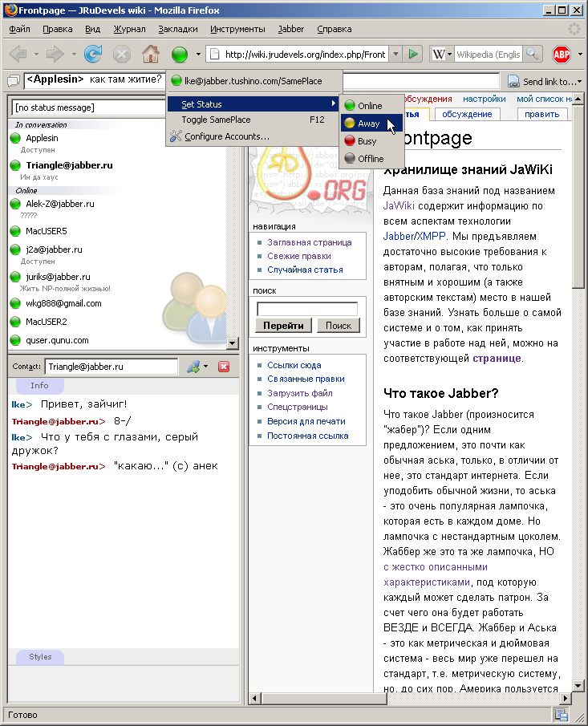
Task: Select Toggle SamePlace menu entry
Action: tap(216, 120)
